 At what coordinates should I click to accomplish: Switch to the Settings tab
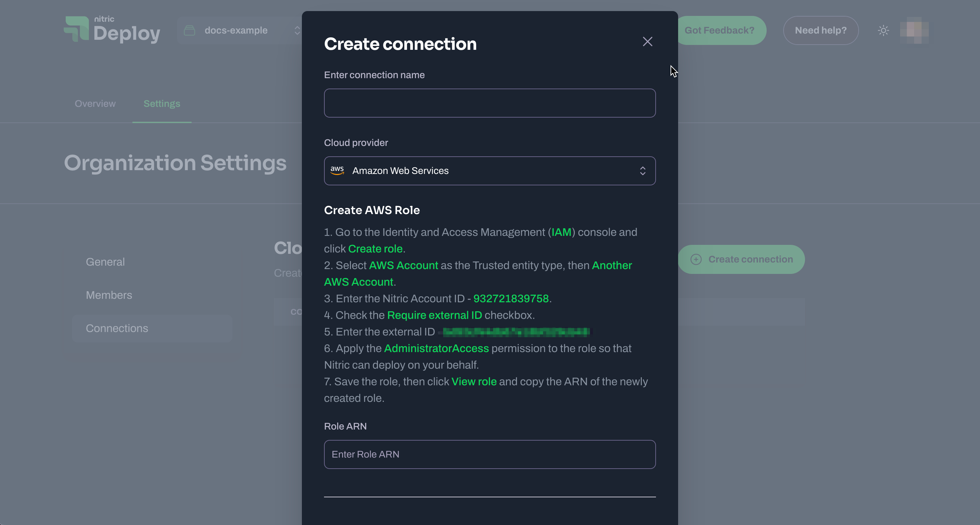162,103
